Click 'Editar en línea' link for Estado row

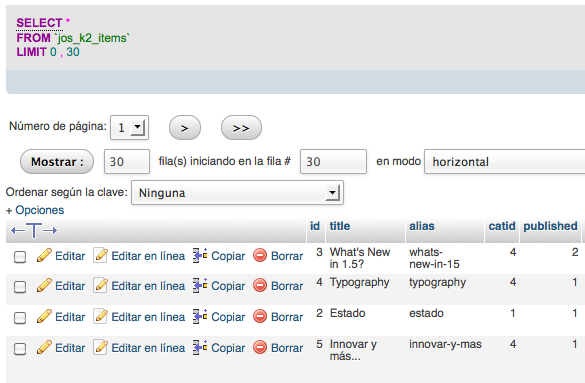click(x=148, y=317)
